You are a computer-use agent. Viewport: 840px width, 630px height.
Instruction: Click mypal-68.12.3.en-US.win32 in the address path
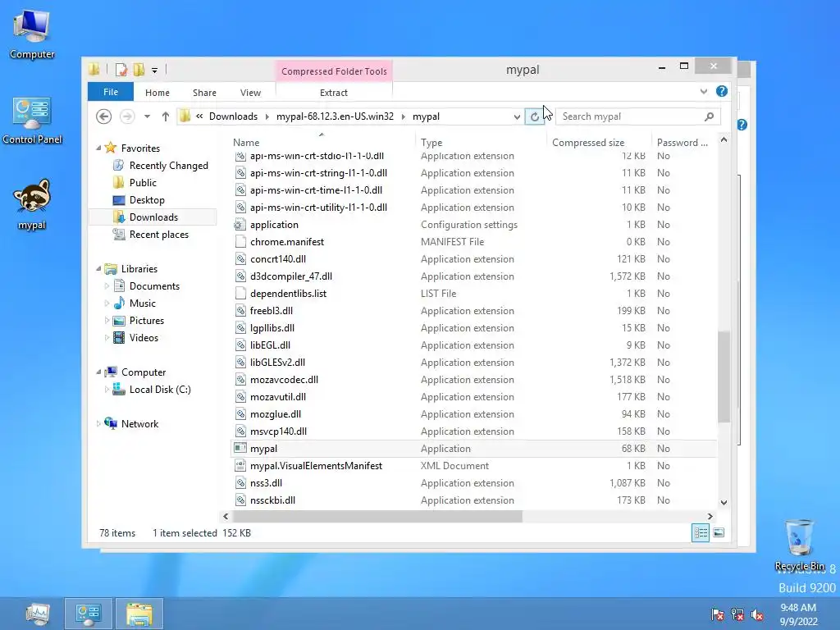[x=335, y=116]
